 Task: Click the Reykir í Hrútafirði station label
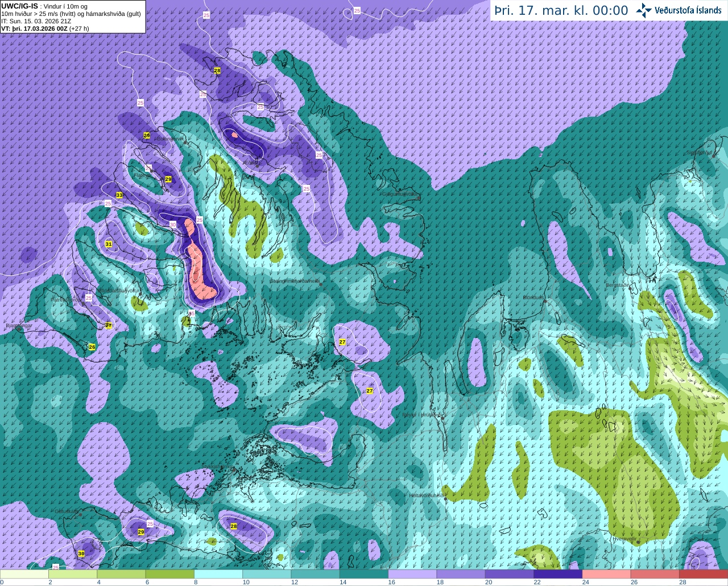422,415
